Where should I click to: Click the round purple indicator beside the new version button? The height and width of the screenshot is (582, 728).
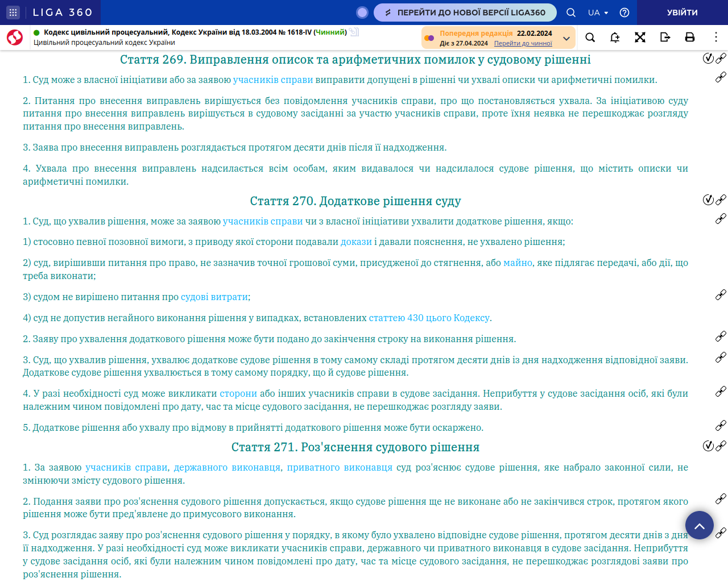click(362, 13)
